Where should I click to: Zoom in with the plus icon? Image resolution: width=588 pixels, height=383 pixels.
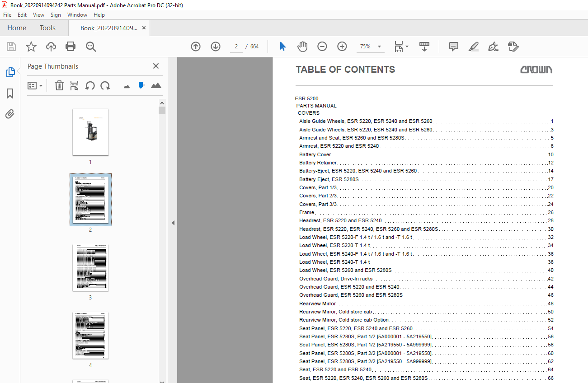click(342, 47)
